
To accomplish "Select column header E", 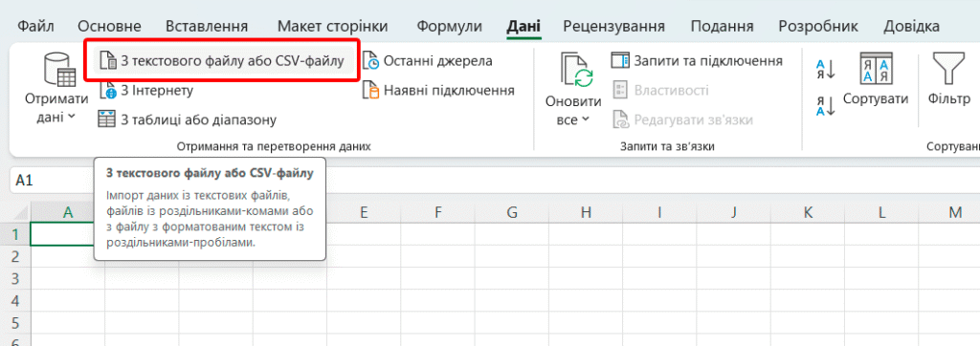I will click(363, 212).
